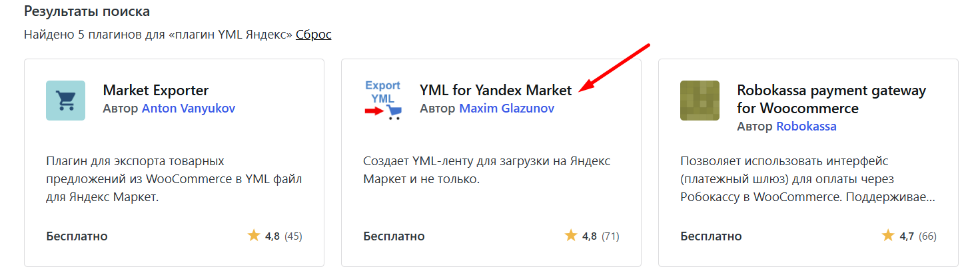Open the Market Exporter shopping cart icon
Screen dimensions: 980x273
click(x=65, y=101)
